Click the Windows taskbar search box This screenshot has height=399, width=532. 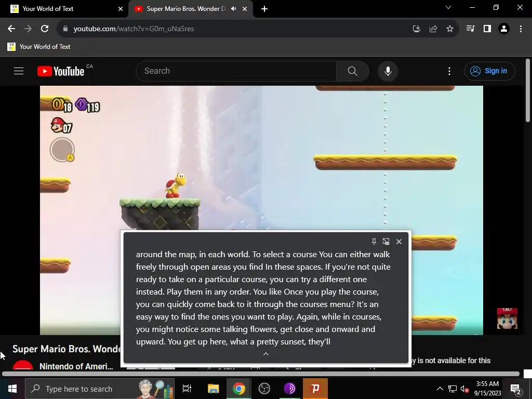100,389
